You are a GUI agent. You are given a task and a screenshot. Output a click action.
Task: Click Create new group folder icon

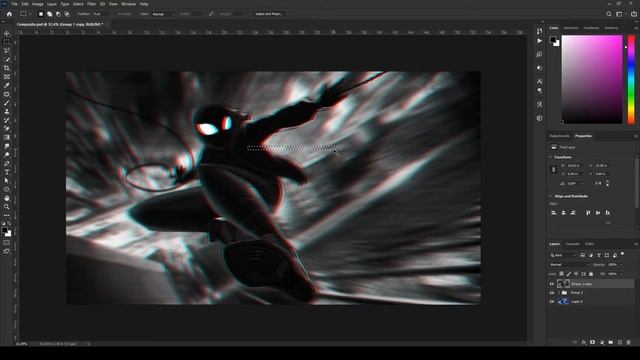pyautogui.click(x=611, y=342)
